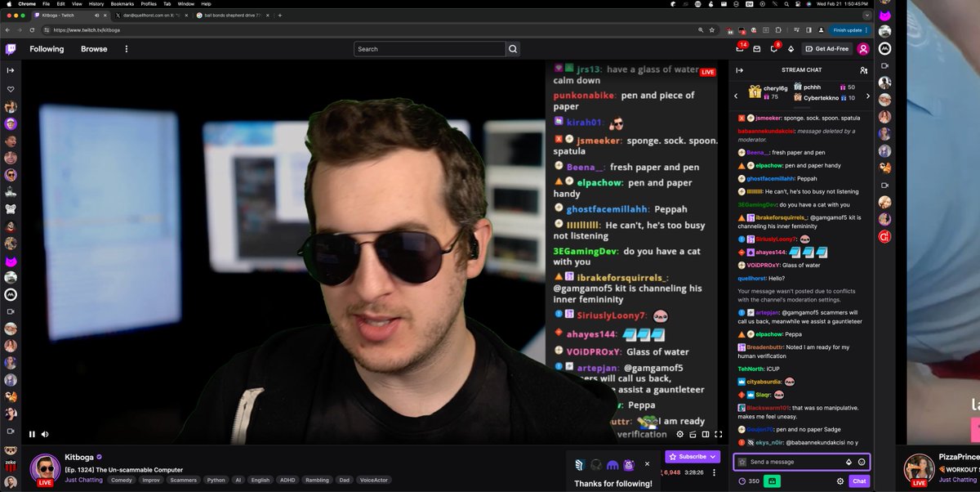The height and width of the screenshot is (492, 980).
Task: Pause the Kitboga stream video
Action: point(33,434)
